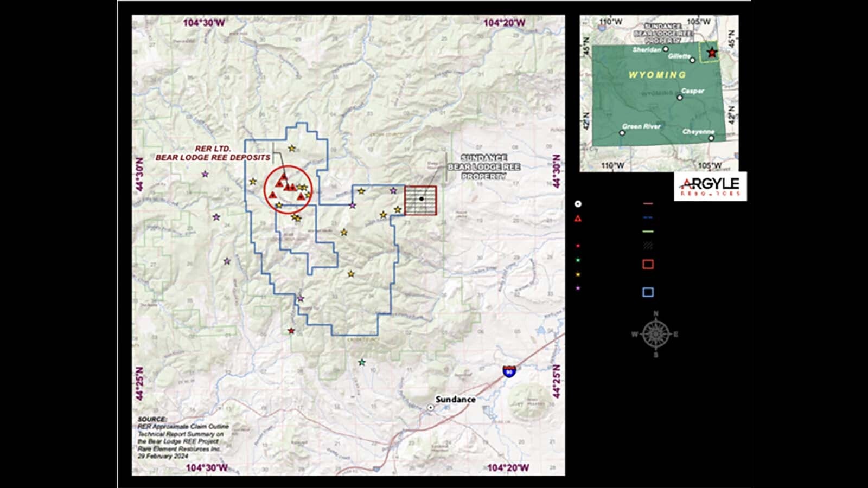
Task: Click main map 'SUNDANCE BEAR LODGE REE PROPERTY' label
Action: (x=483, y=167)
